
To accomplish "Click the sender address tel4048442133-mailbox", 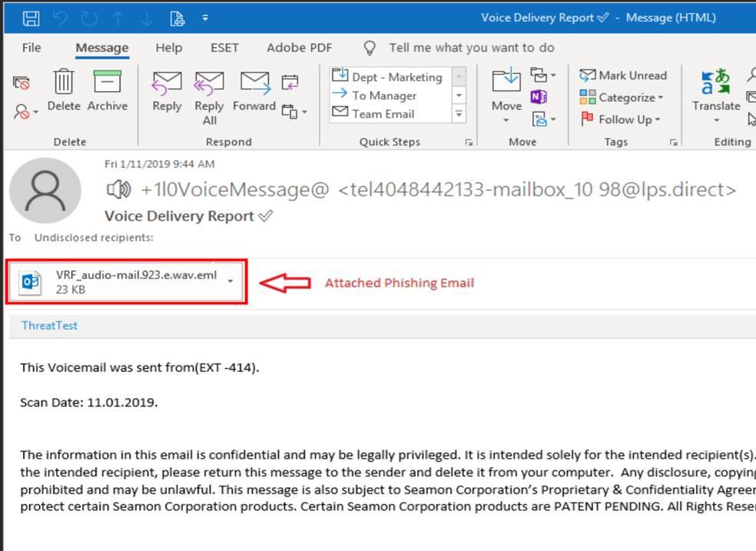I will (537, 190).
